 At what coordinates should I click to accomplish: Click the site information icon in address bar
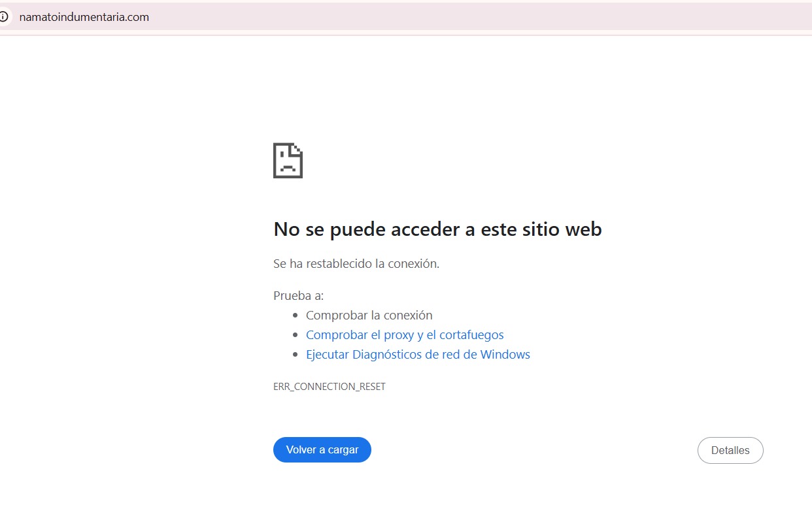4,17
